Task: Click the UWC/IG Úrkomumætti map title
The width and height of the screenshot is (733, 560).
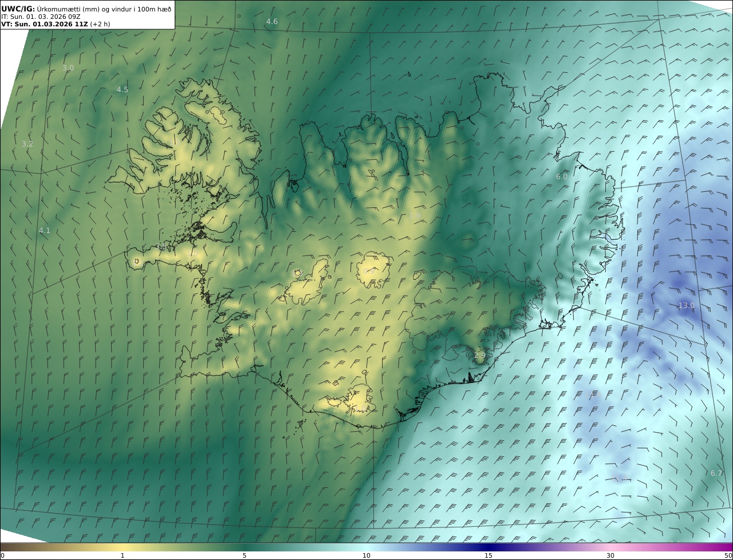Action: point(86,8)
